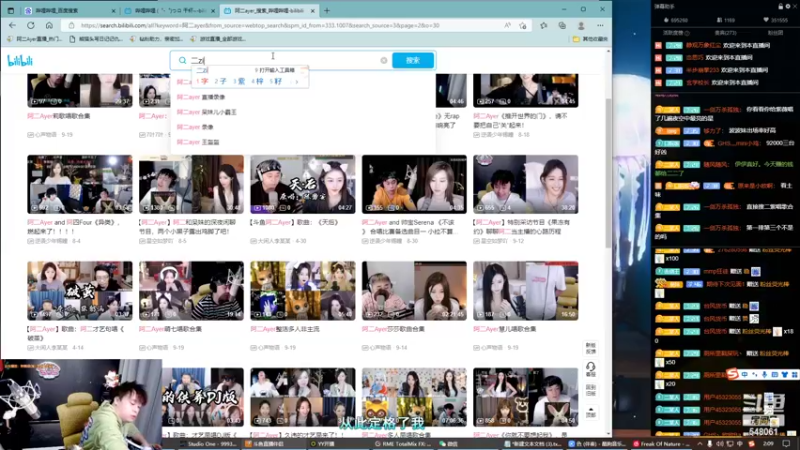Open the 新版反馈 feedback button
The height and width of the screenshot is (450, 800).
tap(591, 348)
